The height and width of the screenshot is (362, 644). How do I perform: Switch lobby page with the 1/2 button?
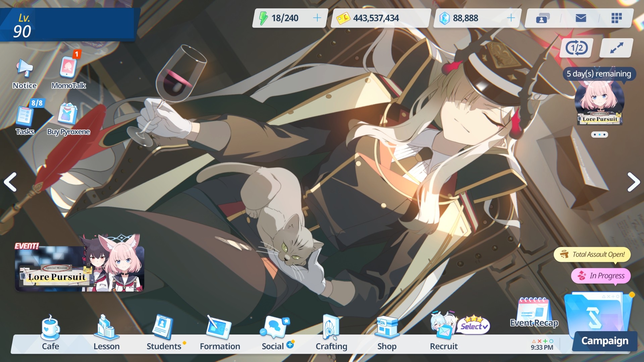(x=577, y=48)
